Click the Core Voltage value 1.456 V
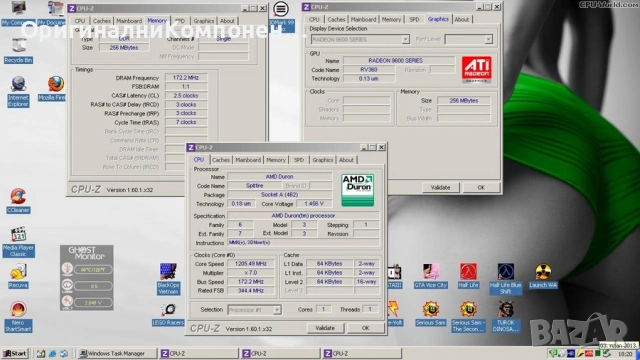This screenshot has width=640, height=360. [314, 204]
